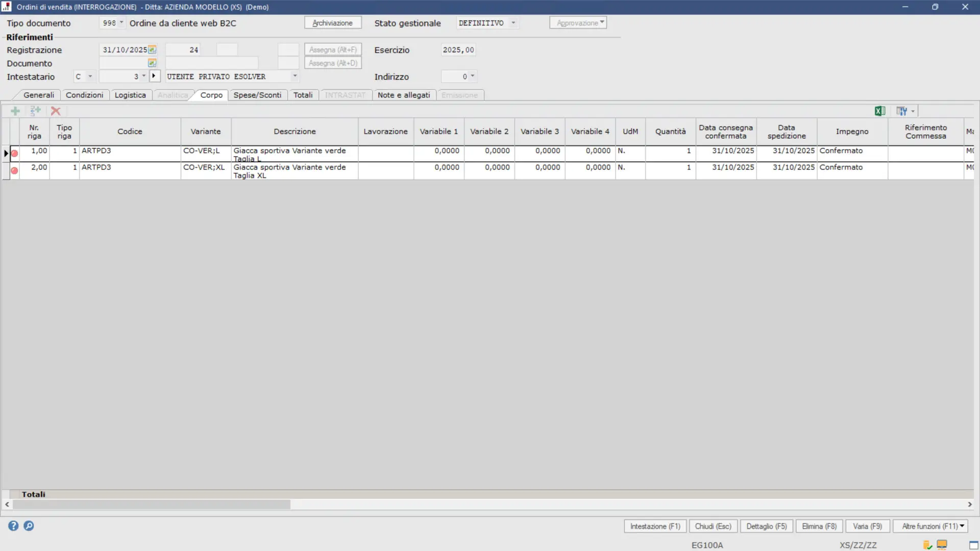Click the Archiviazione button
980x551 pixels.
[332, 23]
